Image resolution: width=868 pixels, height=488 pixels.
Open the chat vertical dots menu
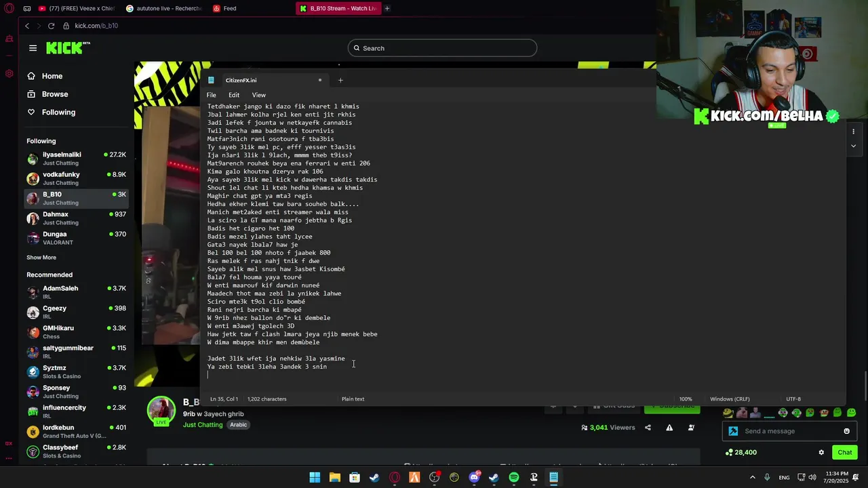pyautogui.click(x=853, y=132)
